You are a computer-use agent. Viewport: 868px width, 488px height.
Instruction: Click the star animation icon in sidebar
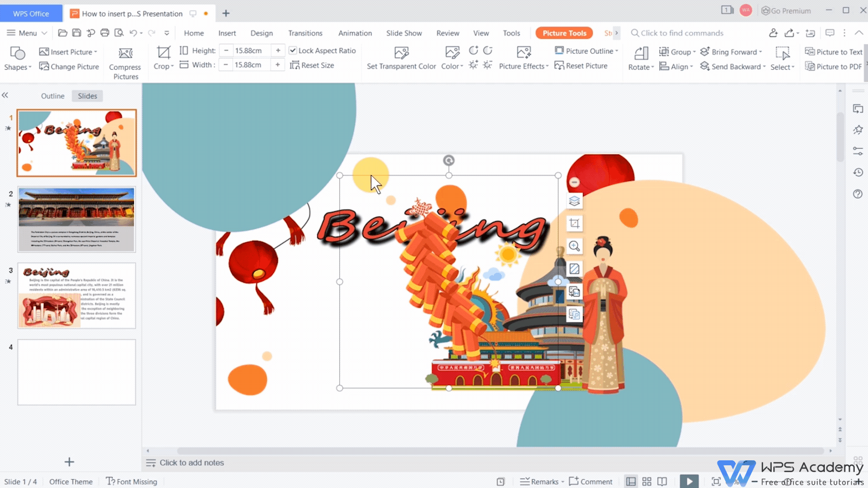(858, 129)
